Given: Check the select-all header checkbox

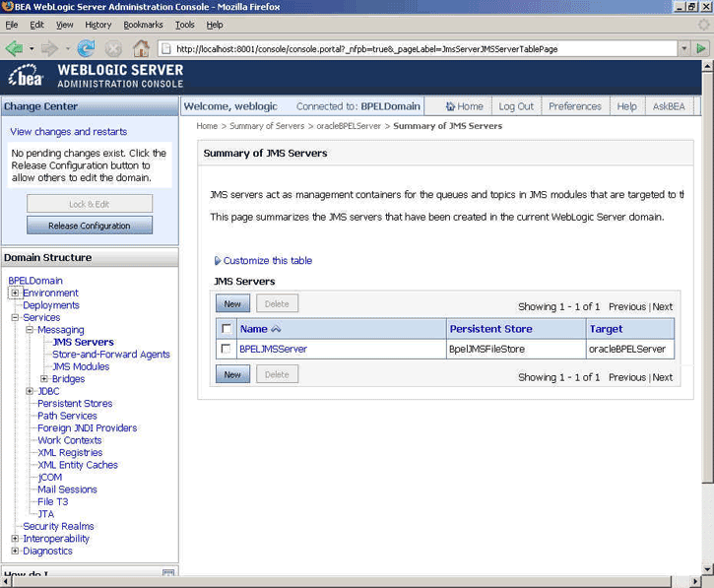Looking at the screenshot, I should coord(226,328).
